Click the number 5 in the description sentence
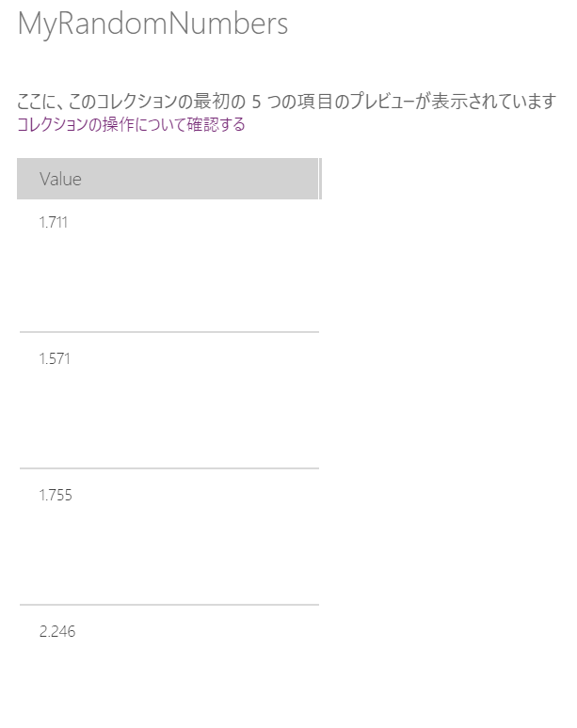The image size is (577, 728). tap(256, 102)
